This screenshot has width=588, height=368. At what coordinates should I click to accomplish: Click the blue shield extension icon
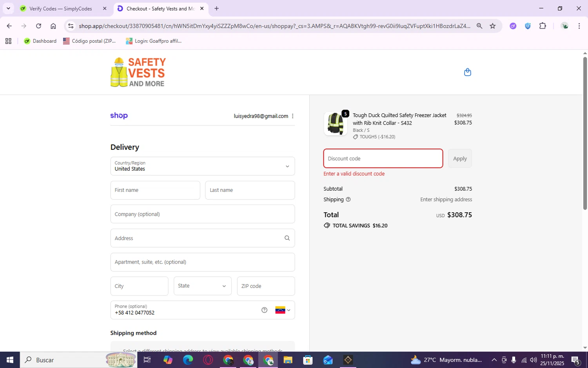pyautogui.click(x=528, y=26)
